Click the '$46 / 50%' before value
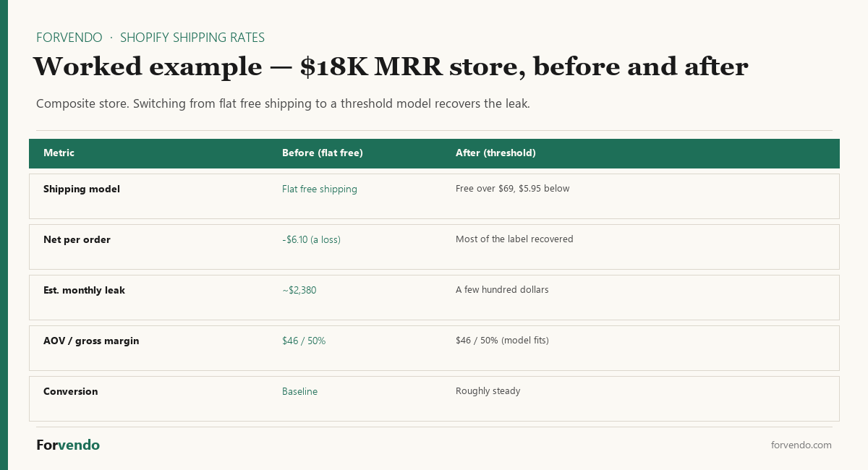Screen dimensions: 868x470 click(x=304, y=341)
